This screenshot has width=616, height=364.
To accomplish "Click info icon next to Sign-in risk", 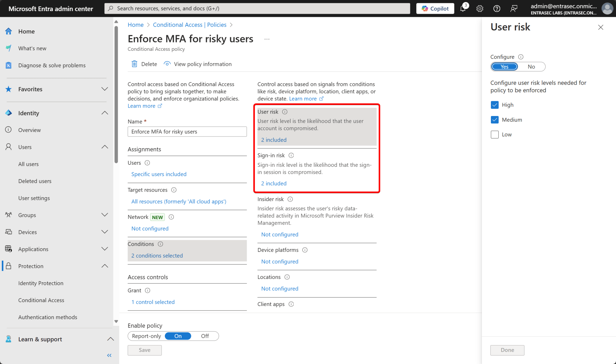I will [x=291, y=155].
